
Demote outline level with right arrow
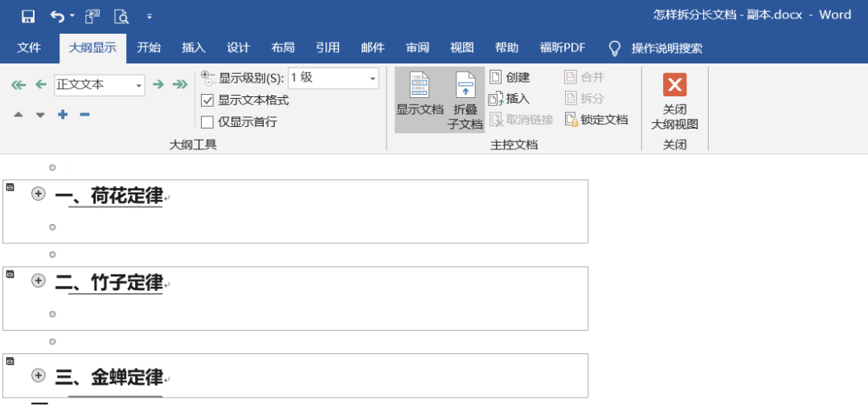[x=158, y=84]
